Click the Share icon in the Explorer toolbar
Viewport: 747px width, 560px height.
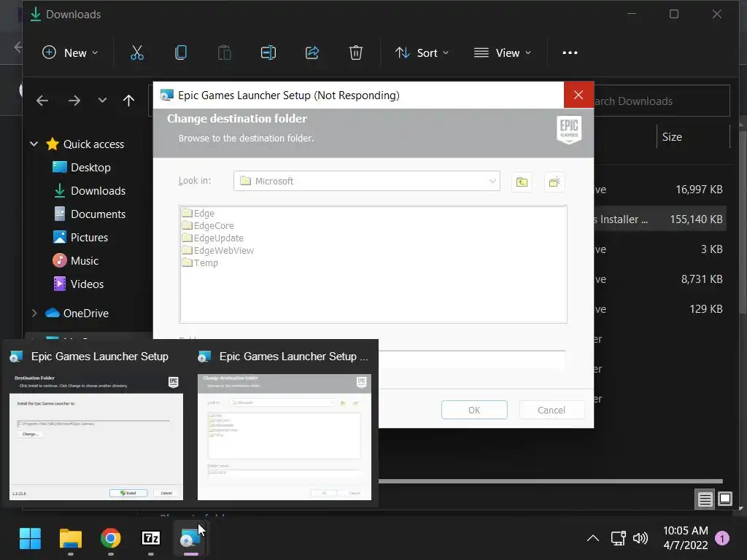(312, 52)
